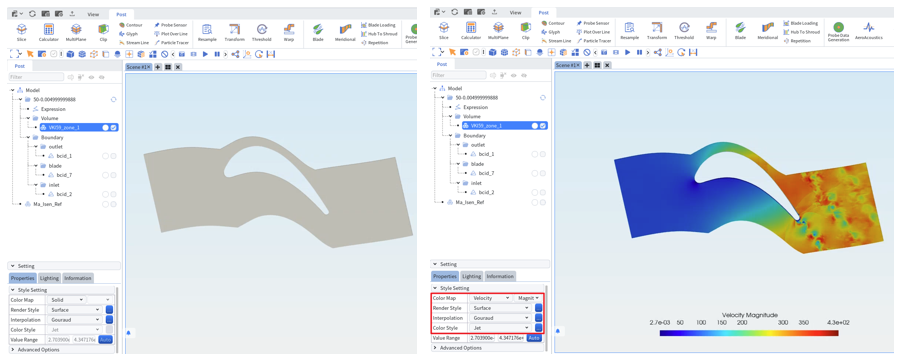This screenshot has height=362, width=902.
Task: Open the AeroAcoustics tool in the ribbon
Action: (x=869, y=31)
